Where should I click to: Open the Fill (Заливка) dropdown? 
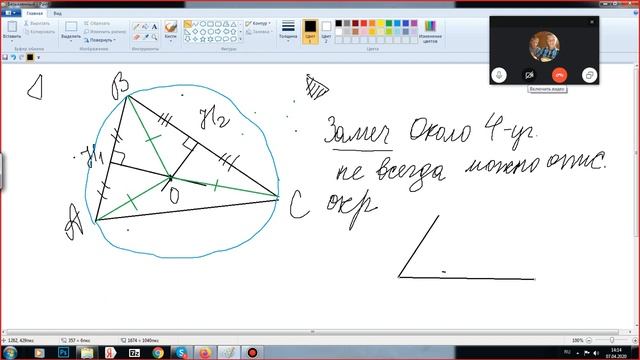[258, 31]
